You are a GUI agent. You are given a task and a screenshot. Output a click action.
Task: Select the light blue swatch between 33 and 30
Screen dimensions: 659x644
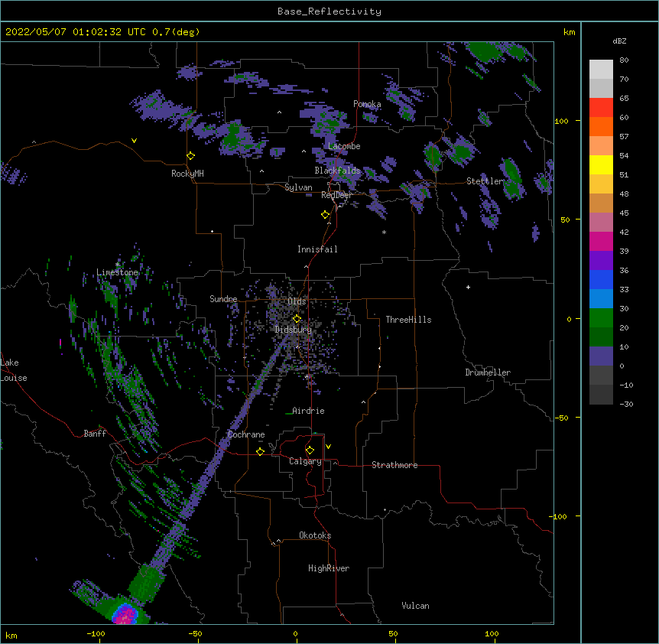click(x=601, y=299)
